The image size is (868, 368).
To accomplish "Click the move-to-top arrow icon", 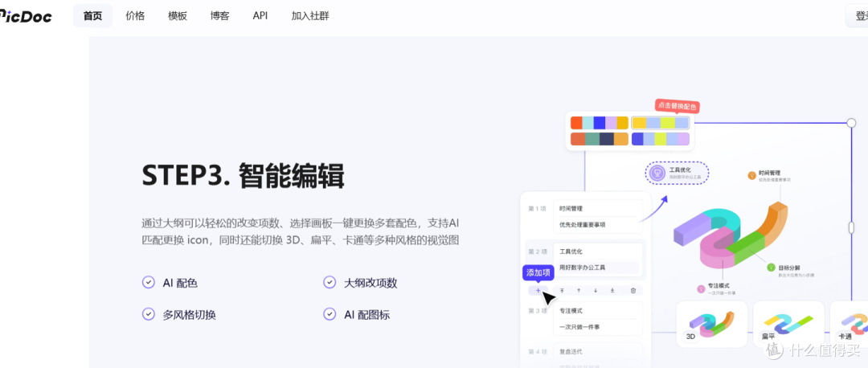I will click(562, 290).
